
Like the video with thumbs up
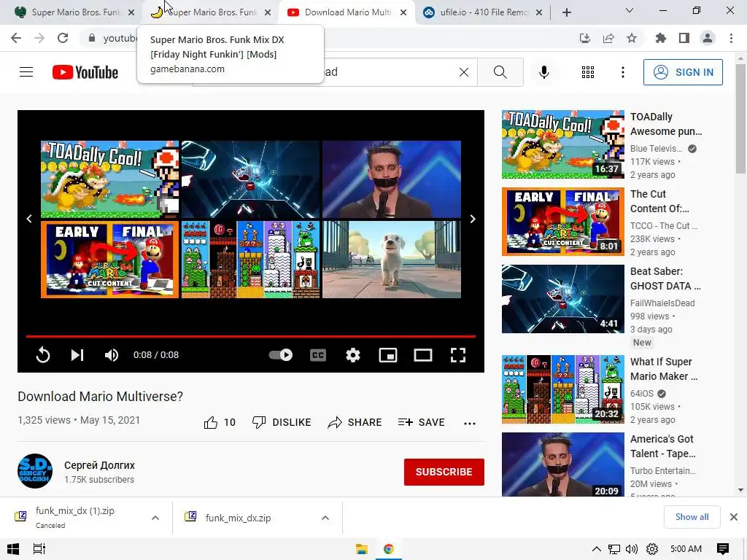(220, 422)
